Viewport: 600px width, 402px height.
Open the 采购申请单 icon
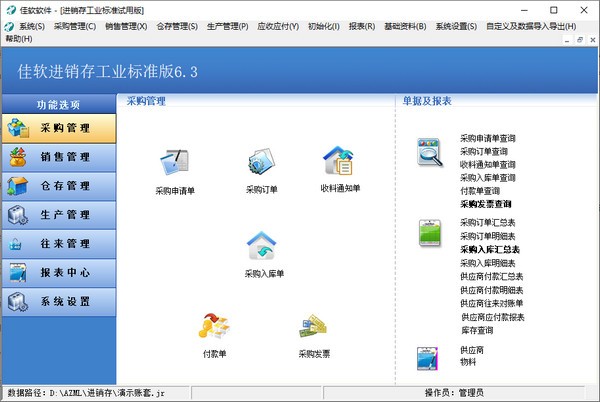174,162
